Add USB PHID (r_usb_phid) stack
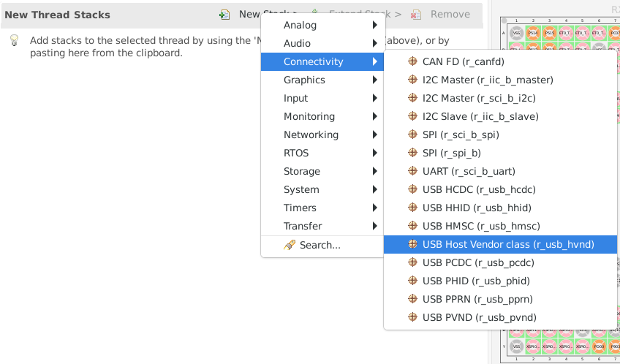 pyautogui.click(x=500, y=281)
